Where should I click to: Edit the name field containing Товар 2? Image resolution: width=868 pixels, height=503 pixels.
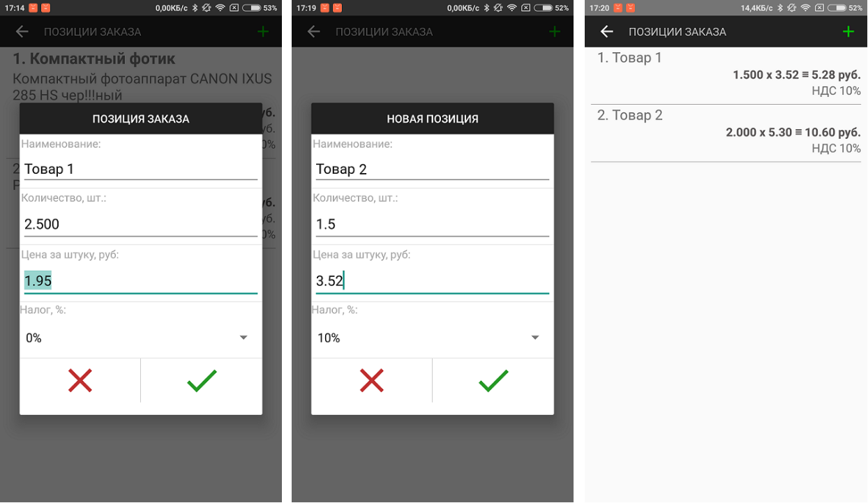pos(432,169)
